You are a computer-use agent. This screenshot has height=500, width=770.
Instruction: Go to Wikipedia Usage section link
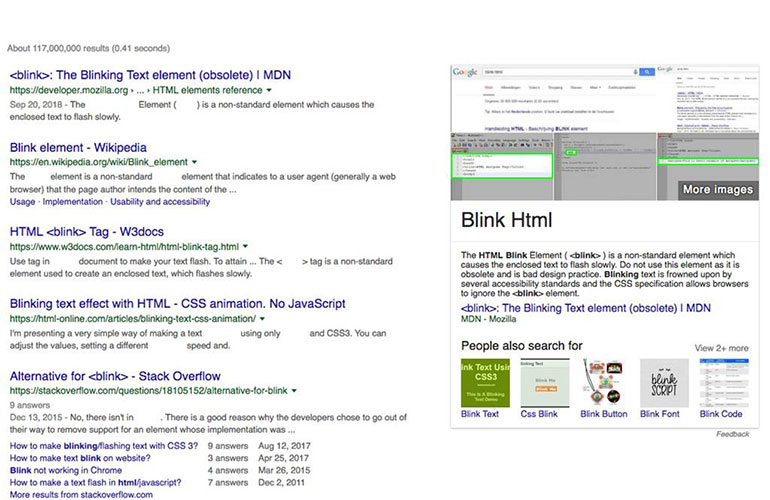pos(23,202)
